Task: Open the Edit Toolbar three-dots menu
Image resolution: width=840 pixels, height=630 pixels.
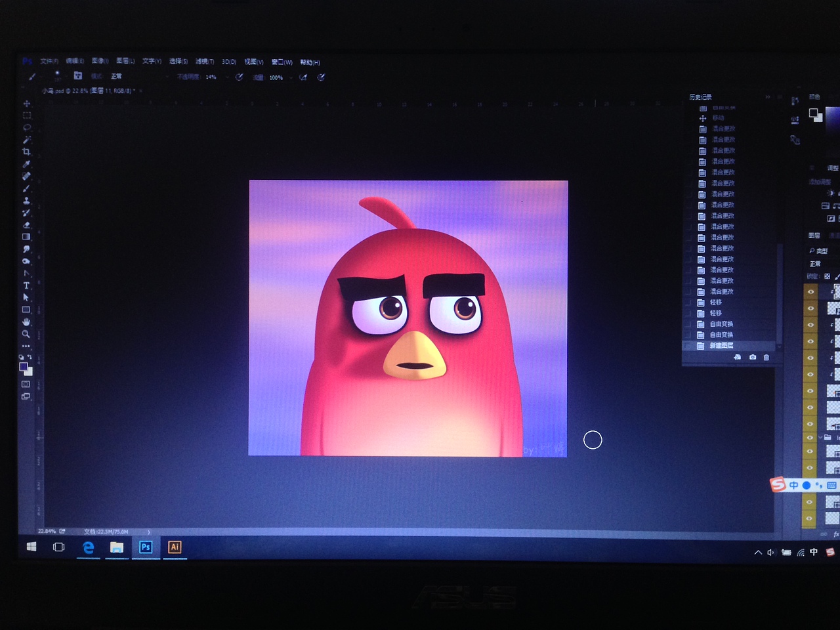Action: pyautogui.click(x=26, y=346)
